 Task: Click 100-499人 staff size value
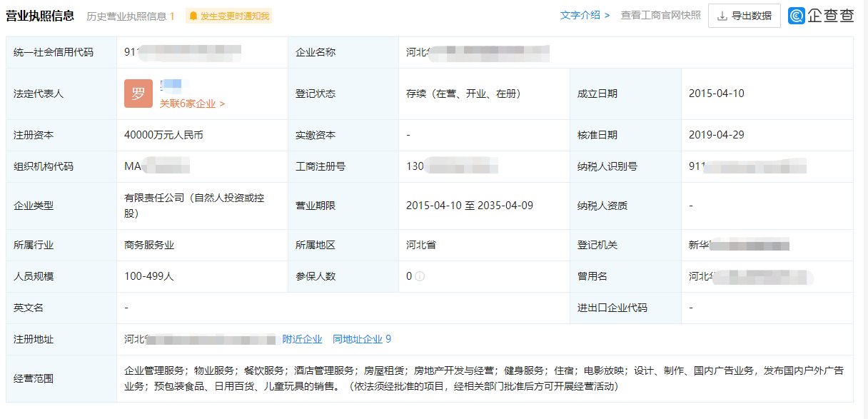click(149, 276)
